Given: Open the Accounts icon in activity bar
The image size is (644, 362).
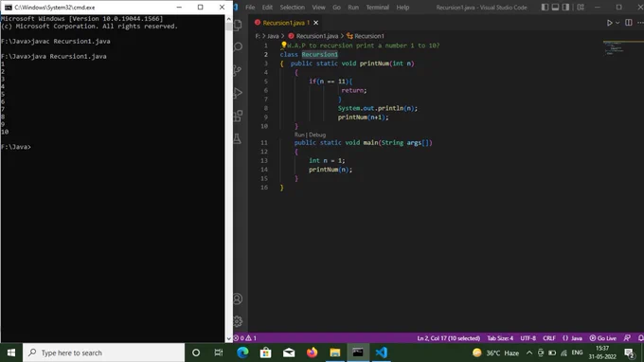Looking at the screenshot, I should [x=239, y=299].
